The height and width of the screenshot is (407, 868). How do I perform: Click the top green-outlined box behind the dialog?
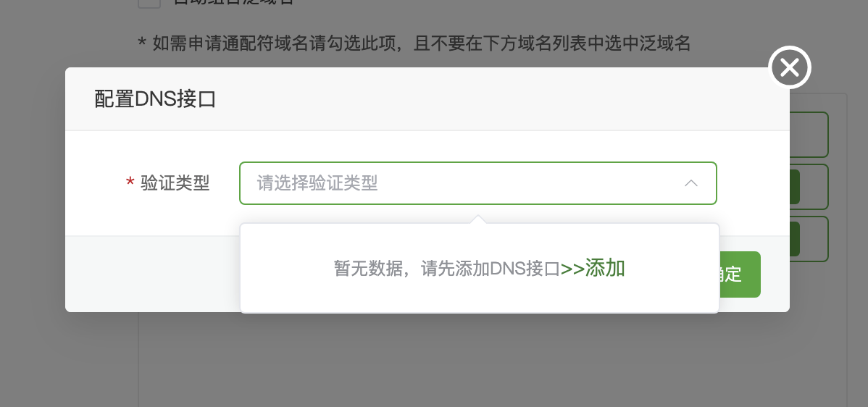pos(809,135)
